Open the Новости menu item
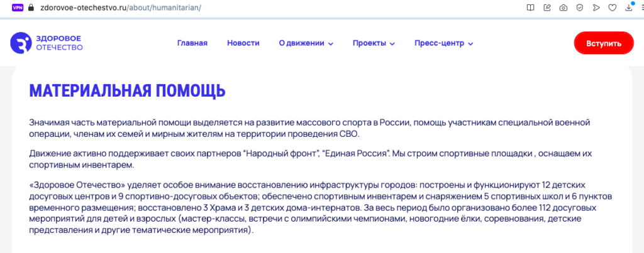 (x=243, y=43)
